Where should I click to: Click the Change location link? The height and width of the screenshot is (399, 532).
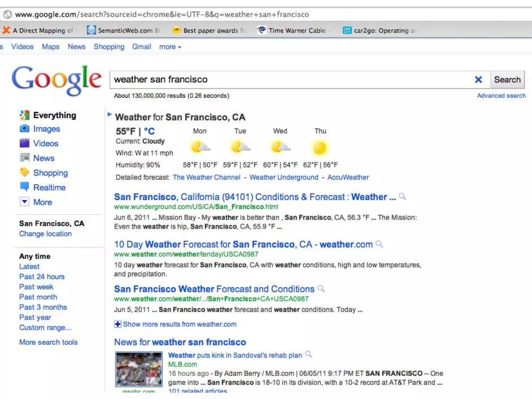click(x=45, y=234)
